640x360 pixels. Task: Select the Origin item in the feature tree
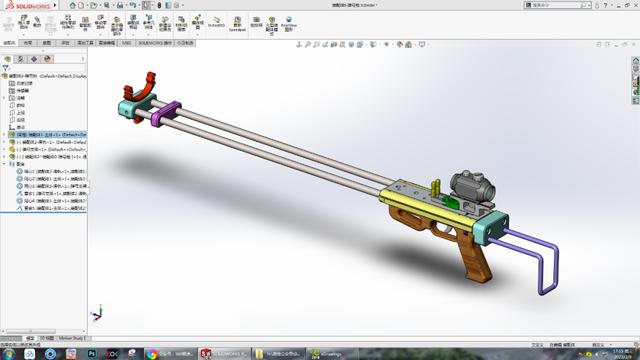[x=17, y=127]
